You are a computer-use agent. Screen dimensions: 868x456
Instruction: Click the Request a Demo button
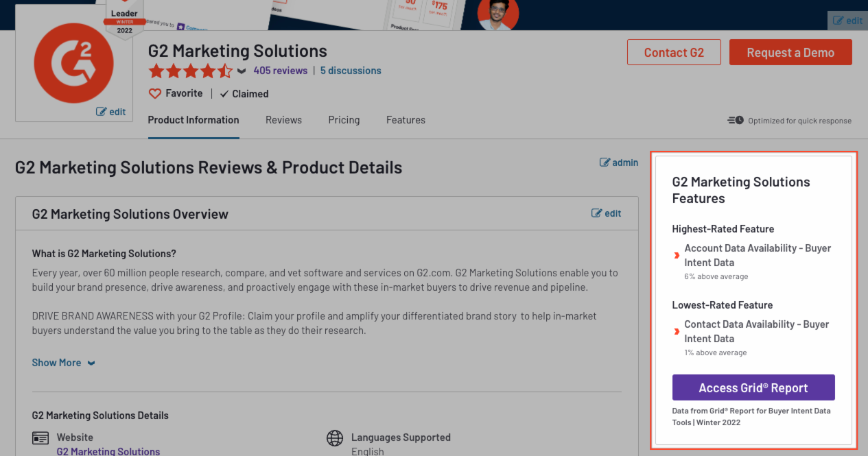click(x=790, y=52)
